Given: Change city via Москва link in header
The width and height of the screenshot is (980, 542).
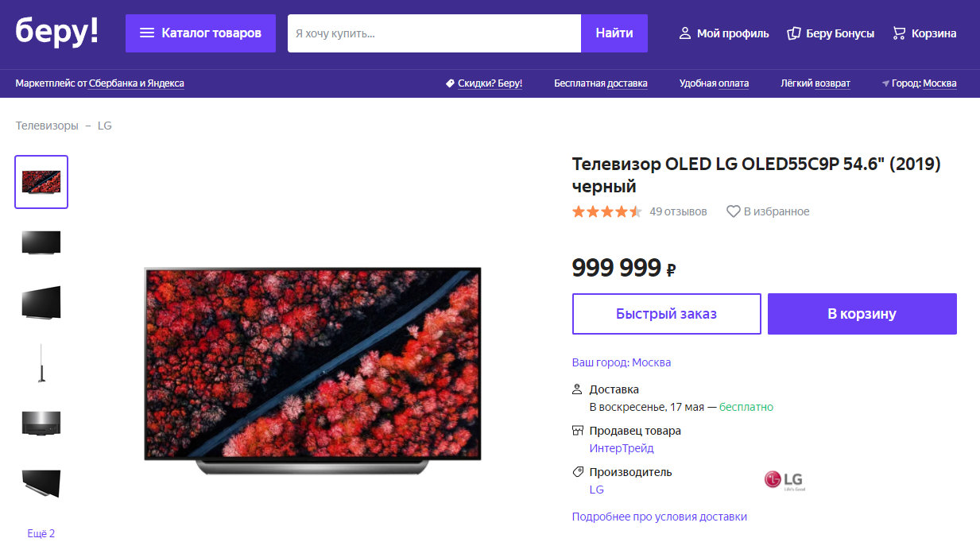Looking at the screenshot, I should tap(939, 83).
